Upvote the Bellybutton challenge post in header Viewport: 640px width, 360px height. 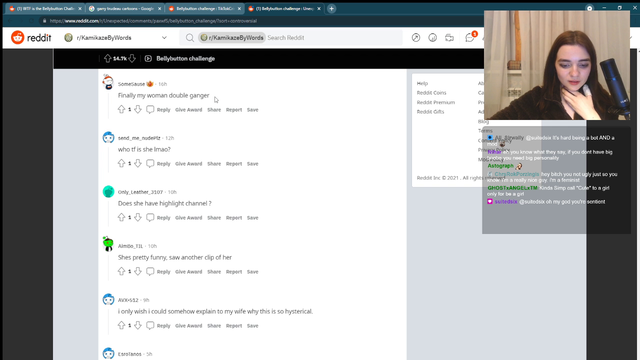pyautogui.click(x=107, y=58)
